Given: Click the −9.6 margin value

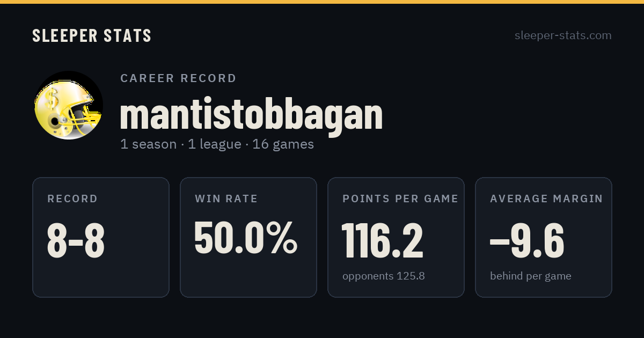Looking at the screenshot, I should pos(527,240).
